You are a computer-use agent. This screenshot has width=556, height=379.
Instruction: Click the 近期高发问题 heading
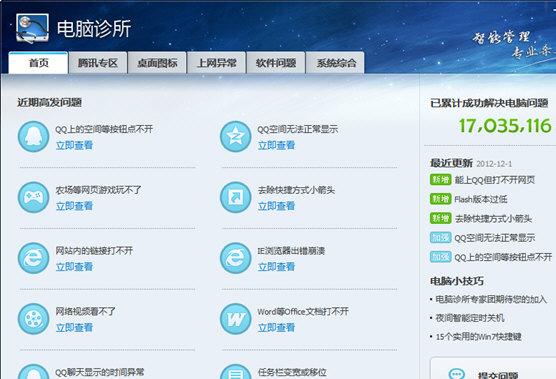click(x=50, y=102)
